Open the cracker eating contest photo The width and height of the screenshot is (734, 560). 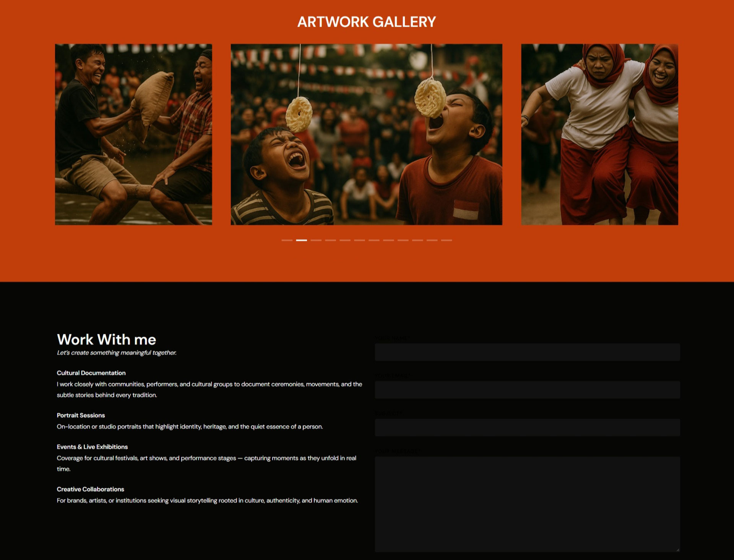point(366,134)
